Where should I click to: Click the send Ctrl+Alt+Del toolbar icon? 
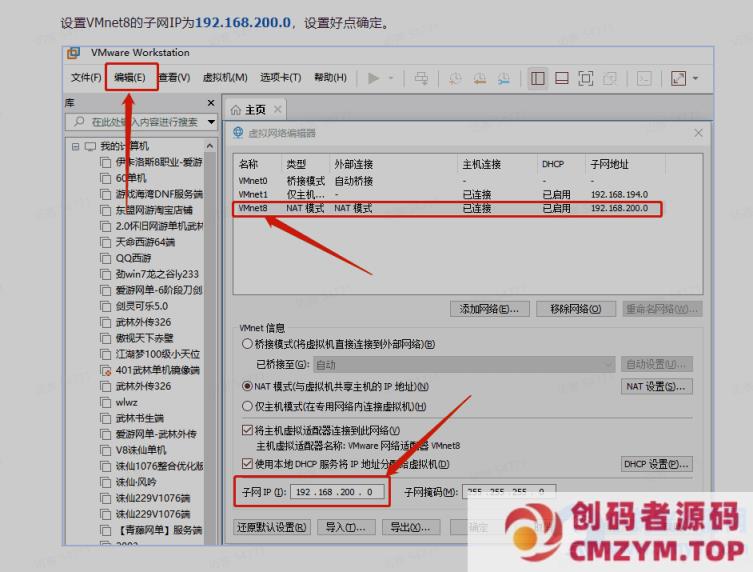pos(421,78)
